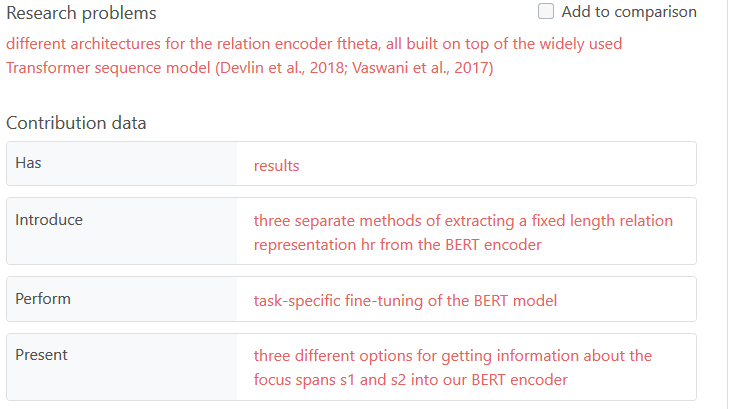Click the 'Add to comparison' label text
This screenshot has width=735, height=409.
[x=629, y=12]
